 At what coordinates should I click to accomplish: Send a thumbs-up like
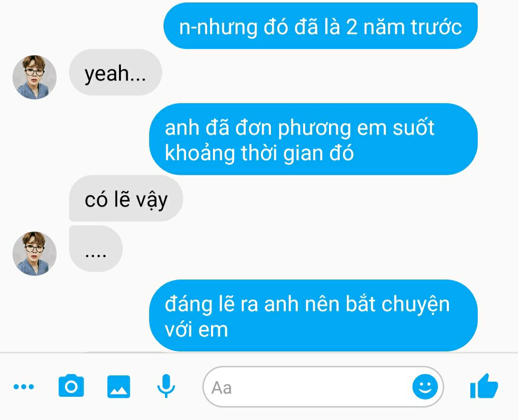pos(483,385)
